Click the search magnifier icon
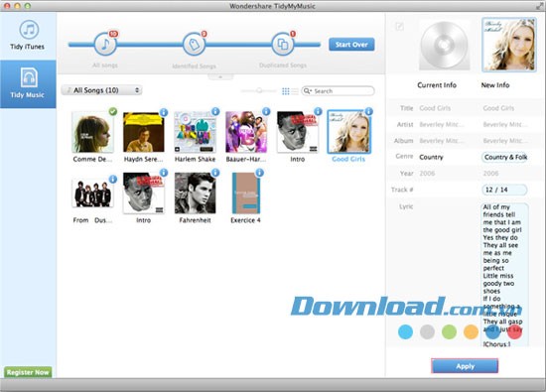Screen dimensions: 546x392 (x=307, y=91)
